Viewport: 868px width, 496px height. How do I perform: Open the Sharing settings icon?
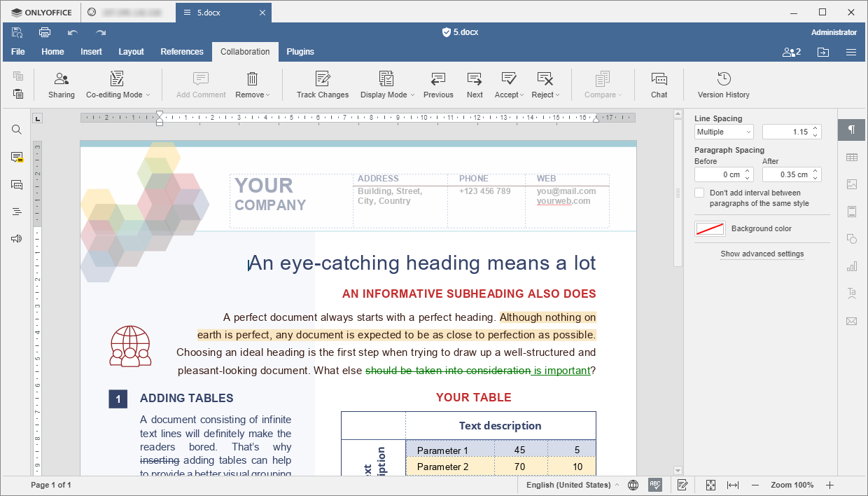click(x=62, y=79)
